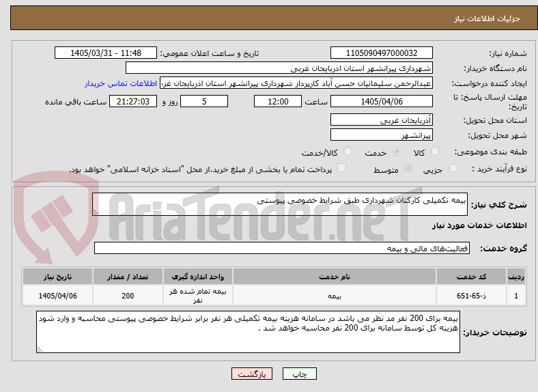Click service code cell ذ-65-651
This screenshot has height=392, width=538.
(472, 296)
